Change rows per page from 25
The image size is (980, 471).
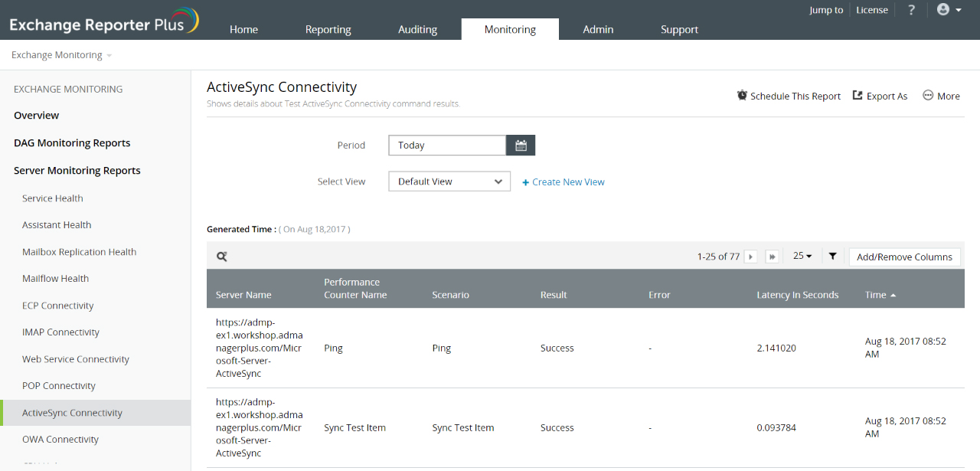(x=802, y=257)
